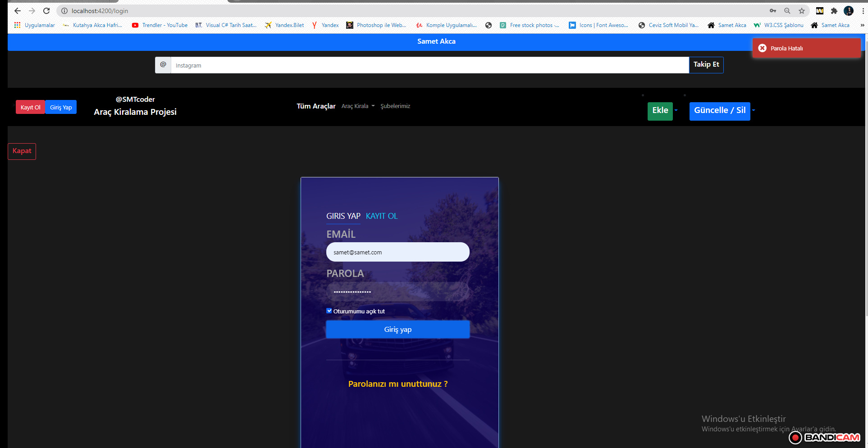Open the Trendler YouTube bookmark

tap(159, 25)
